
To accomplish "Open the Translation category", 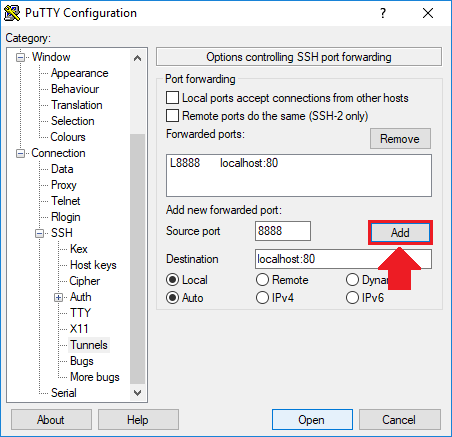I will (x=77, y=105).
